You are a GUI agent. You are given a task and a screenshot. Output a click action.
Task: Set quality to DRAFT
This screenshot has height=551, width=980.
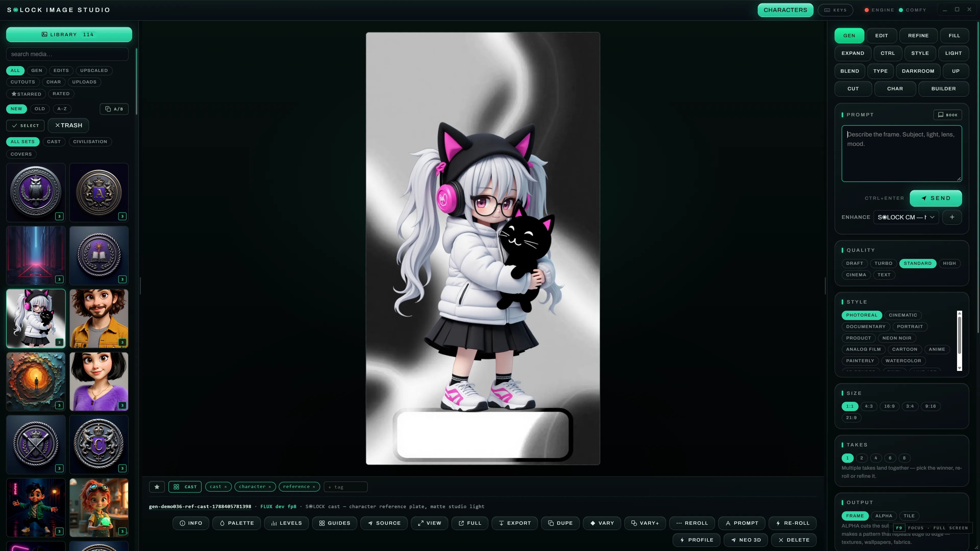tap(854, 264)
